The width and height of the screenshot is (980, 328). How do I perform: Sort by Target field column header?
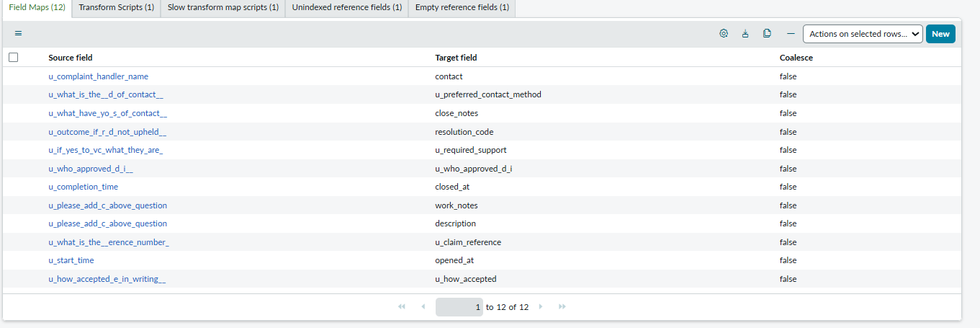[456, 58]
